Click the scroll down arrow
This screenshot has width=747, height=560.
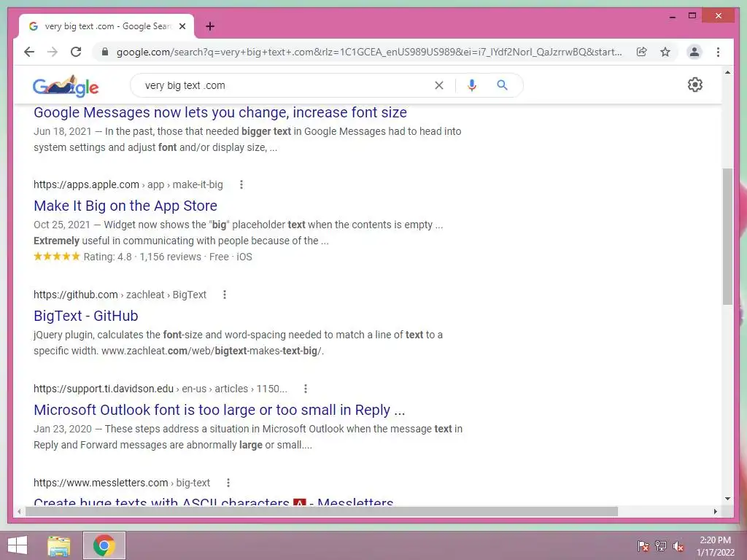[727, 499]
